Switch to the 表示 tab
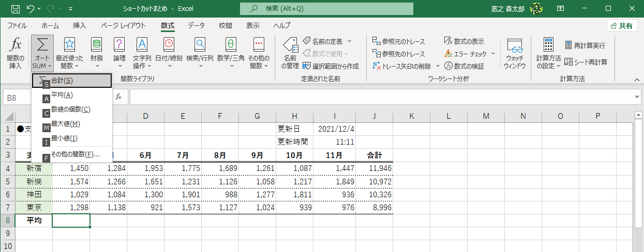This screenshot has height=252, width=644. click(x=253, y=25)
